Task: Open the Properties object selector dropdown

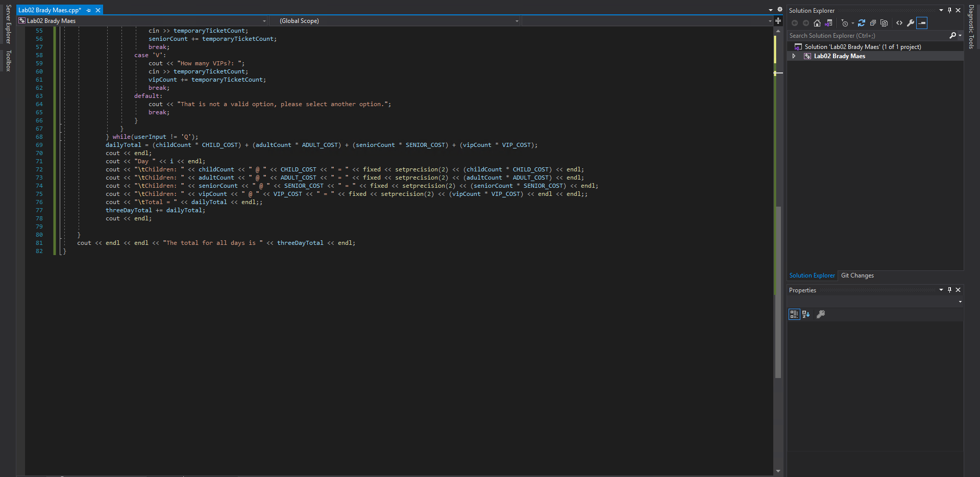Action: tap(960, 302)
